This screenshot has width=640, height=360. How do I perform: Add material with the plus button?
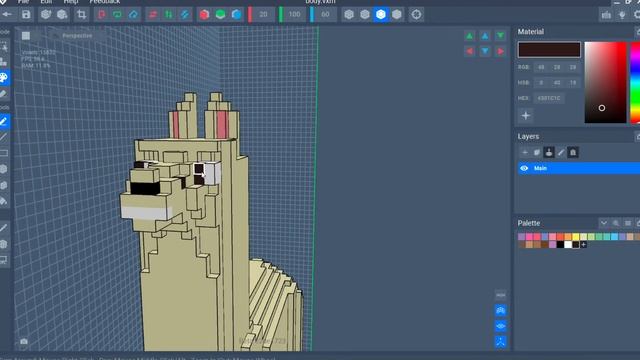tap(526, 116)
